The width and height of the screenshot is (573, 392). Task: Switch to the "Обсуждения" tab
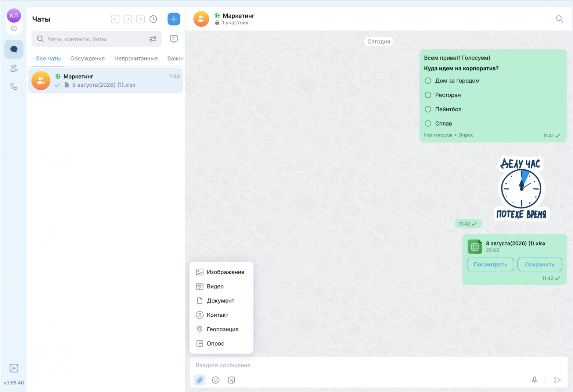(87, 58)
